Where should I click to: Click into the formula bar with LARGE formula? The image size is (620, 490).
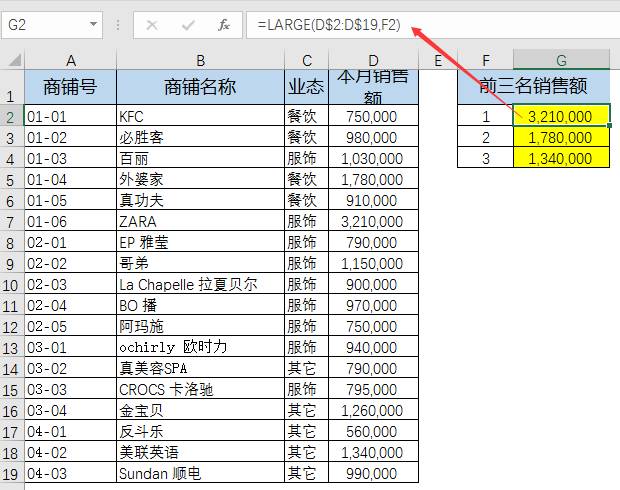click(433, 25)
